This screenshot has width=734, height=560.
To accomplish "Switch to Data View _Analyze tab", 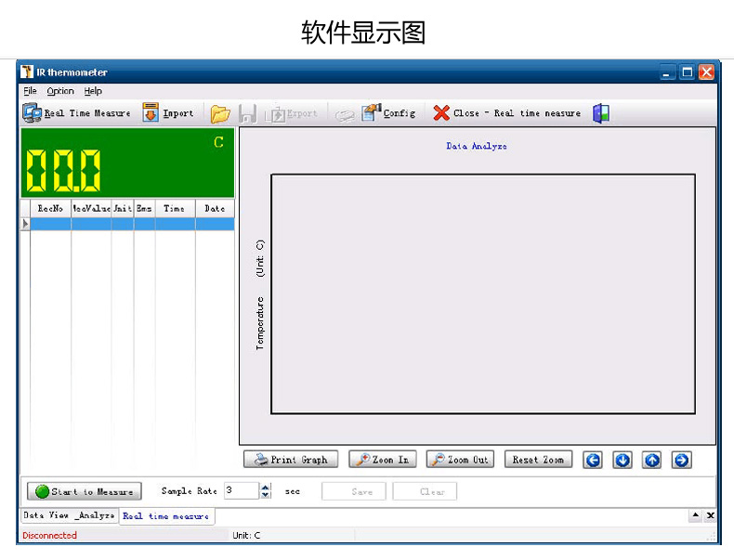I will tap(70, 515).
